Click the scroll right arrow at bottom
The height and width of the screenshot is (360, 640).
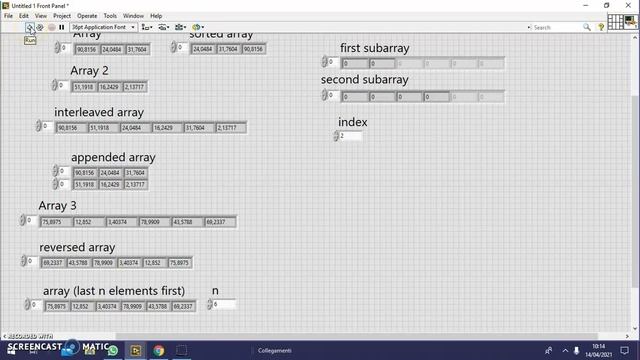point(627,336)
